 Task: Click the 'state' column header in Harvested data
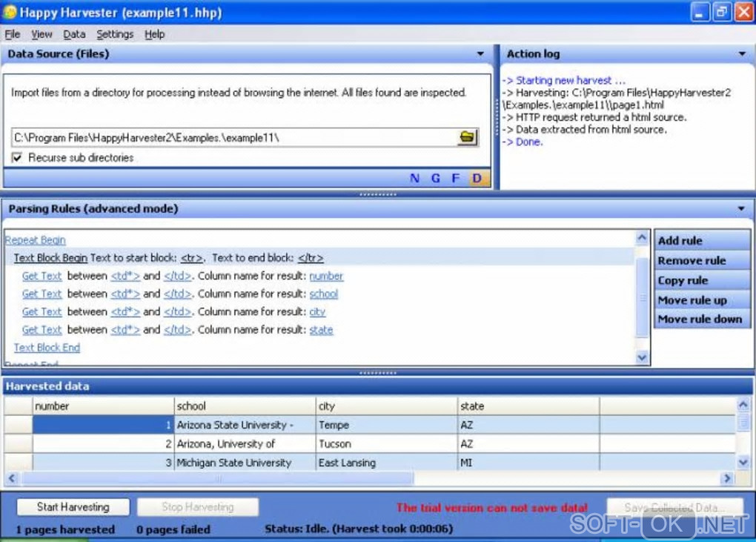point(528,406)
